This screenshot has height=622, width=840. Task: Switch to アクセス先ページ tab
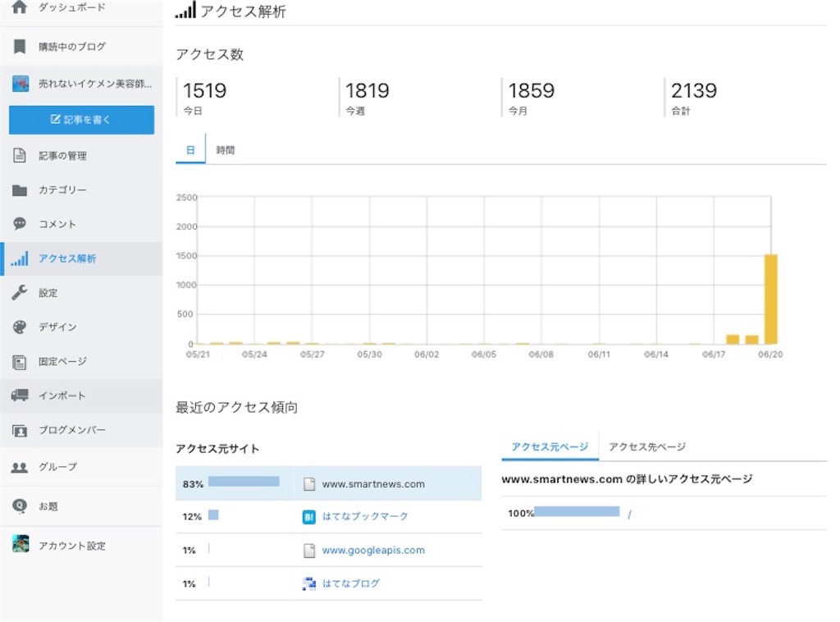click(647, 446)
